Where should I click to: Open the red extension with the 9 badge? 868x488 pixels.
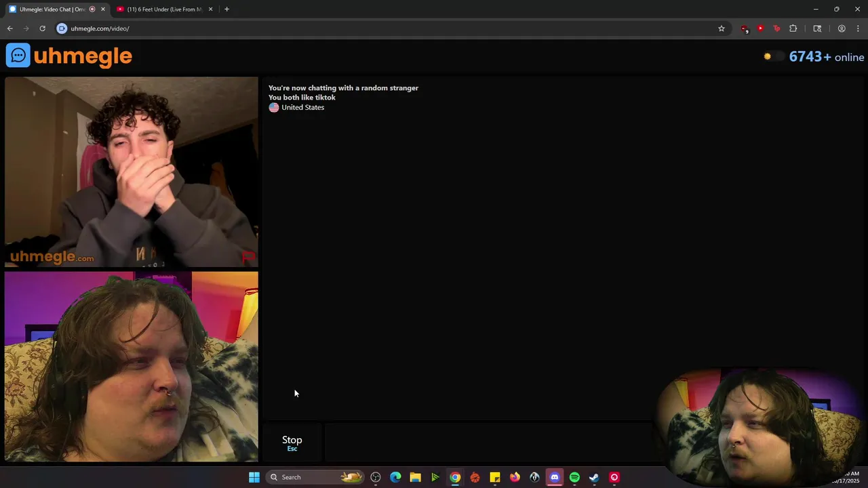745,28
